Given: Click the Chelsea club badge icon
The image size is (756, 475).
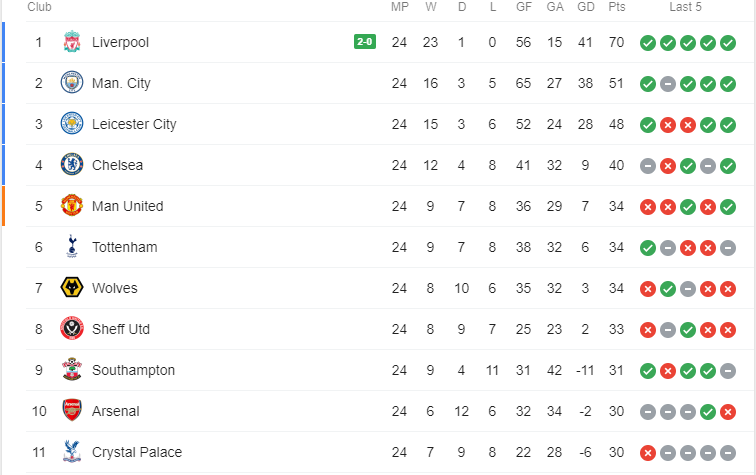Looking at the screenshot, I should (71, 165).
